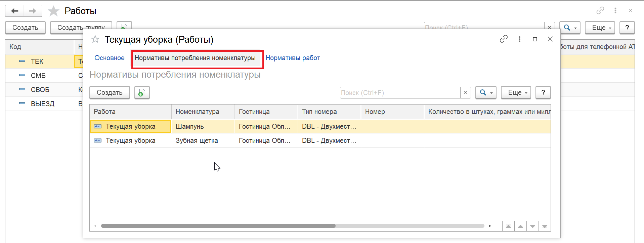This screenshot has width=644, height=243.
Task: Add Работы page to favorites star
Action: coord(53,11)
